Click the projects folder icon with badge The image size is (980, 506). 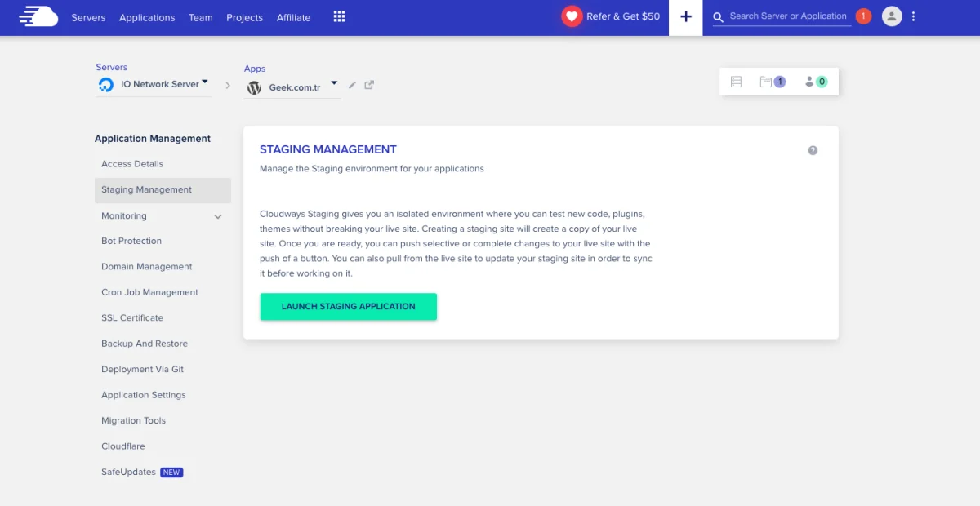point(772,82)
